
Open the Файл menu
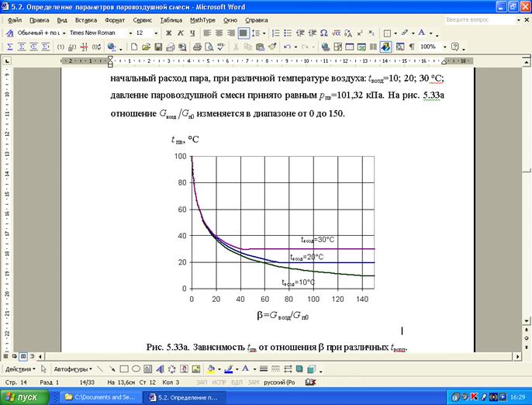click(15, 20)
